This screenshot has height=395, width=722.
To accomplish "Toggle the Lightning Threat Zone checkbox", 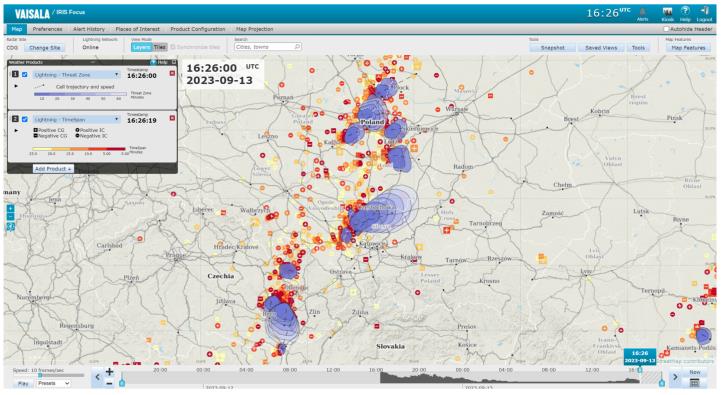I will 25,74.
